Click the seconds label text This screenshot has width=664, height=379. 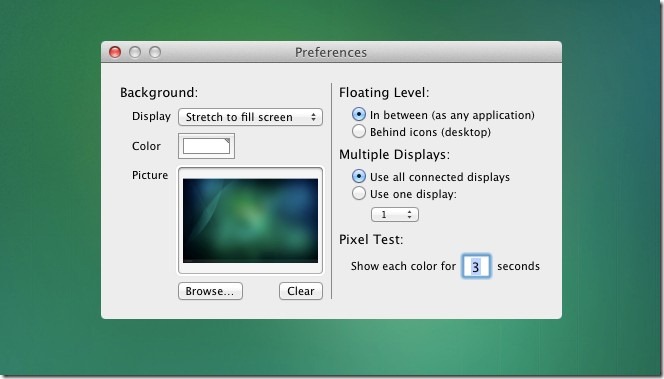[518, 266]
